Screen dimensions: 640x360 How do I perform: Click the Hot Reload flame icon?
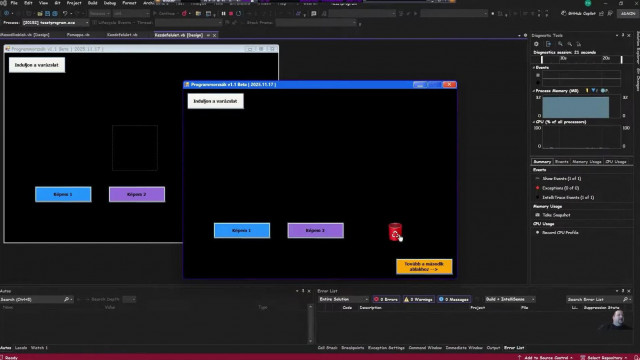click(x=184, y=13)
